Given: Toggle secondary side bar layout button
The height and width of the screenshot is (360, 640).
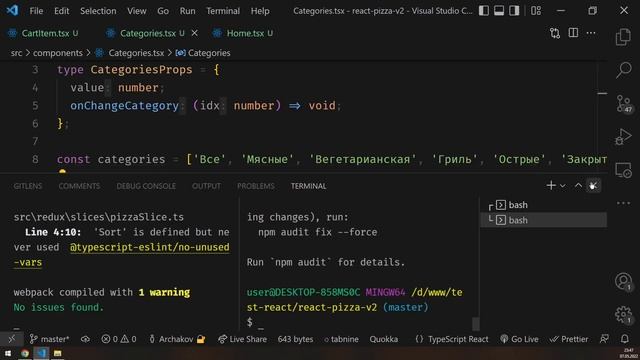Looking at the screenshot, I should [x=514, y=11].
